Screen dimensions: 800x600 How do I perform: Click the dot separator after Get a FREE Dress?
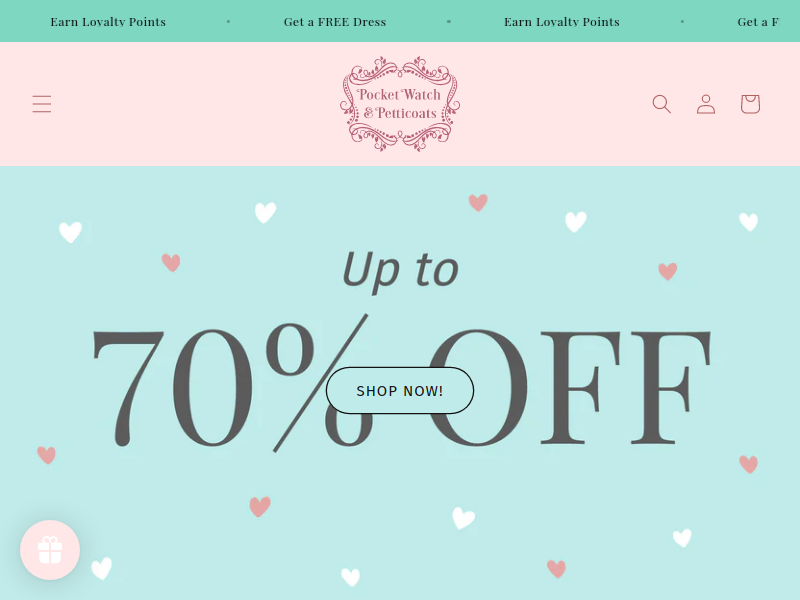pos(449,22)
